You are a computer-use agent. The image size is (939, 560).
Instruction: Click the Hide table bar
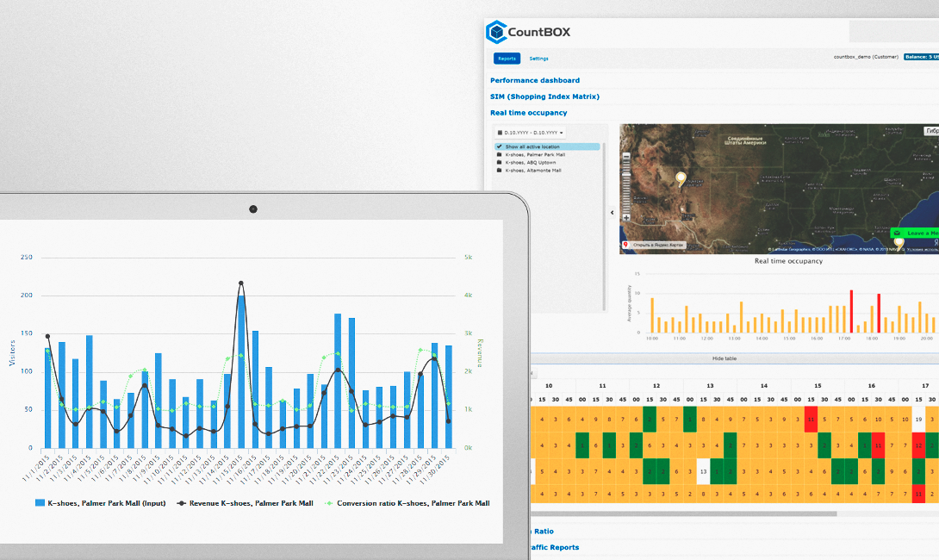coord(724,358)
